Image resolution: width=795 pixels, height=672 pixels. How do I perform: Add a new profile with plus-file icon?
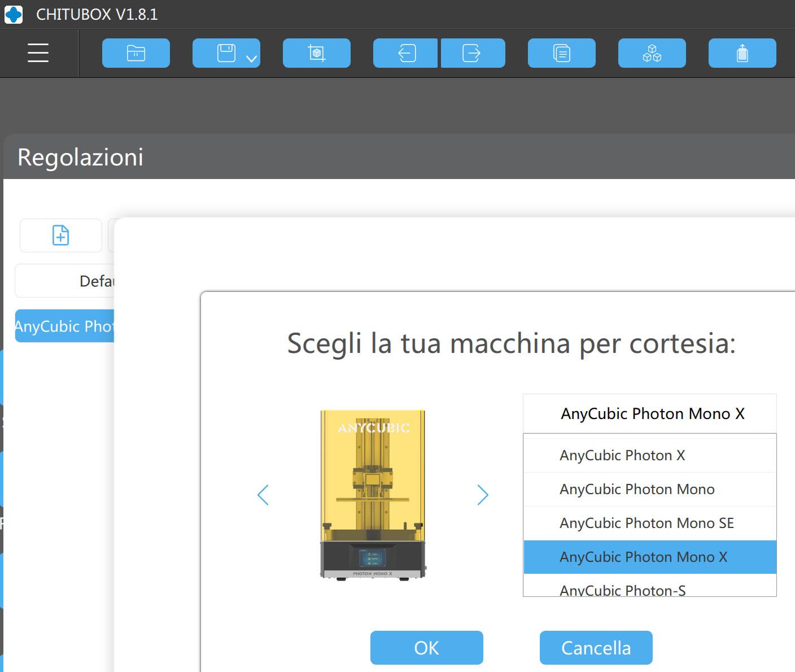(61, 235)
